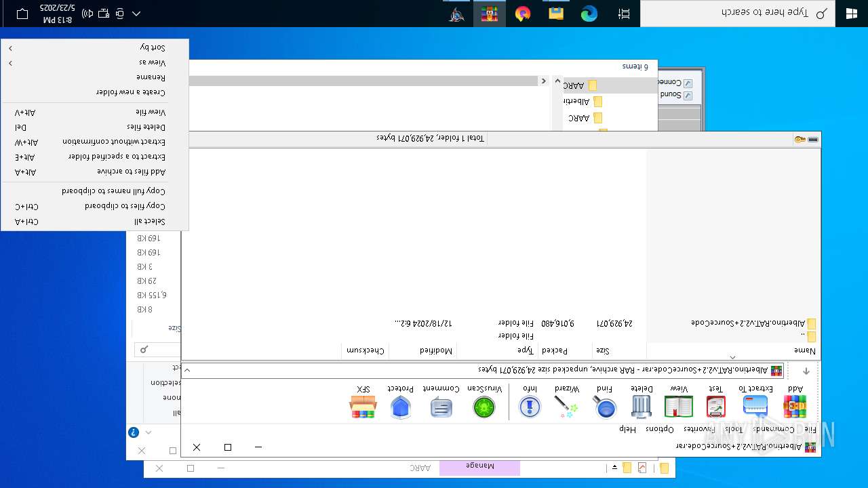This screenshot has height=488, width=868.
Task: Open the Tools menu in WinRAR
Action: point(734,429)
